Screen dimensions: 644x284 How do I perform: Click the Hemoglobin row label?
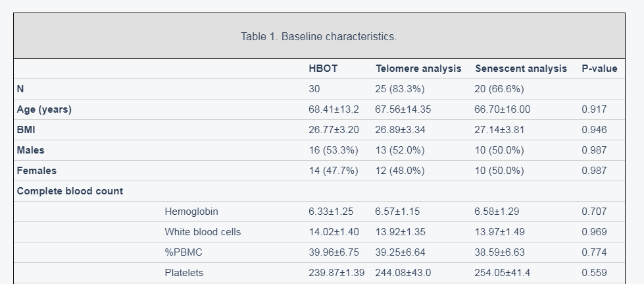(191, 212)
